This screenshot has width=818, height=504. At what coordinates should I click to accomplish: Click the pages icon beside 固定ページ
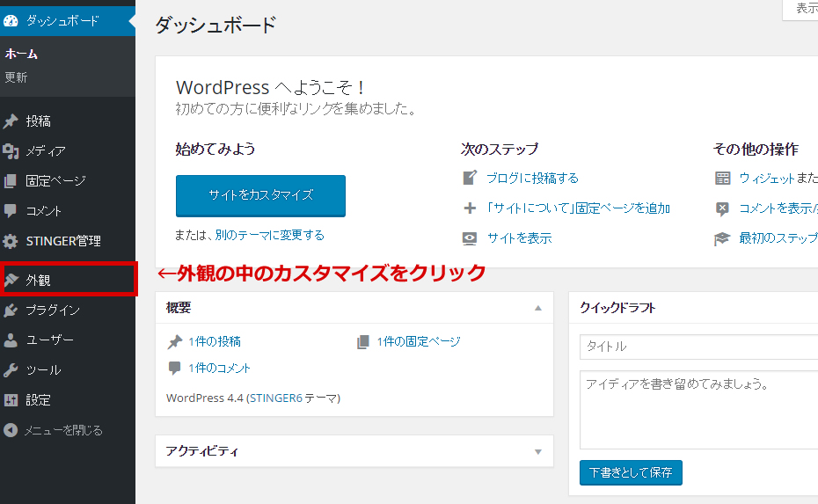[x=11, y=181]
